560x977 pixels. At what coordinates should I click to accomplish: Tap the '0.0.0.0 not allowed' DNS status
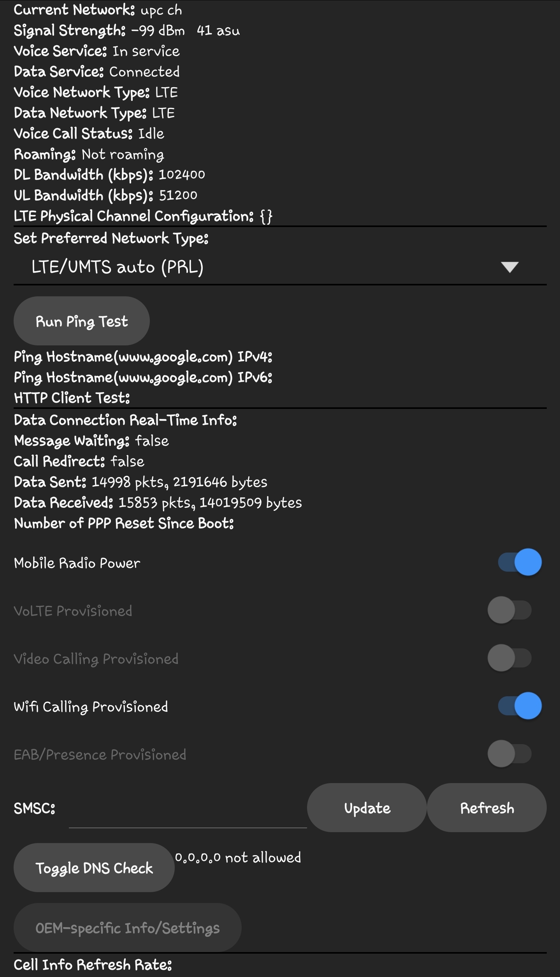click(x=238, y=857)
